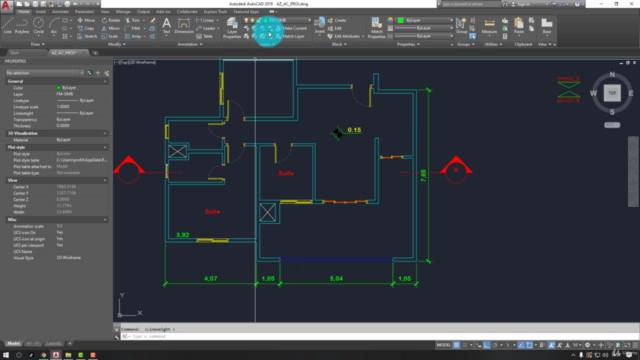
Task: Expand the Draw panel
Action: tap(37, 44)
